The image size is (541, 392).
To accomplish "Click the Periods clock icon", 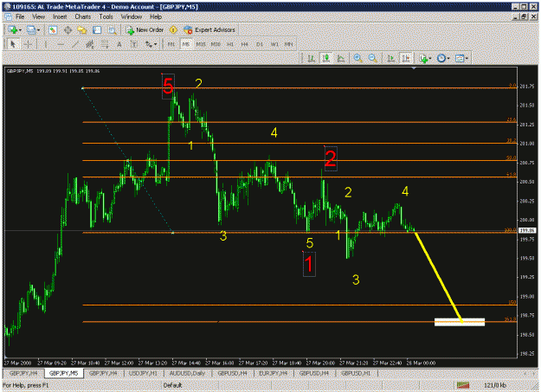I will click(441, 58).
